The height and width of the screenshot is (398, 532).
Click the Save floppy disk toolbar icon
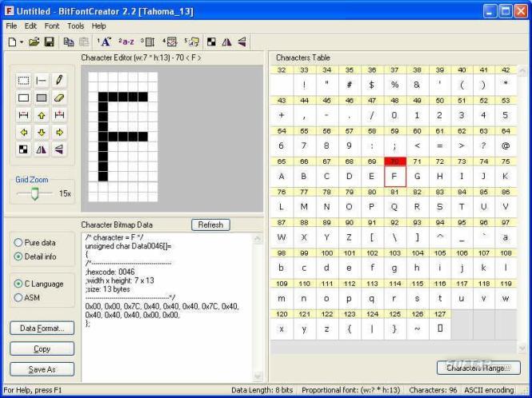[50, 42]
